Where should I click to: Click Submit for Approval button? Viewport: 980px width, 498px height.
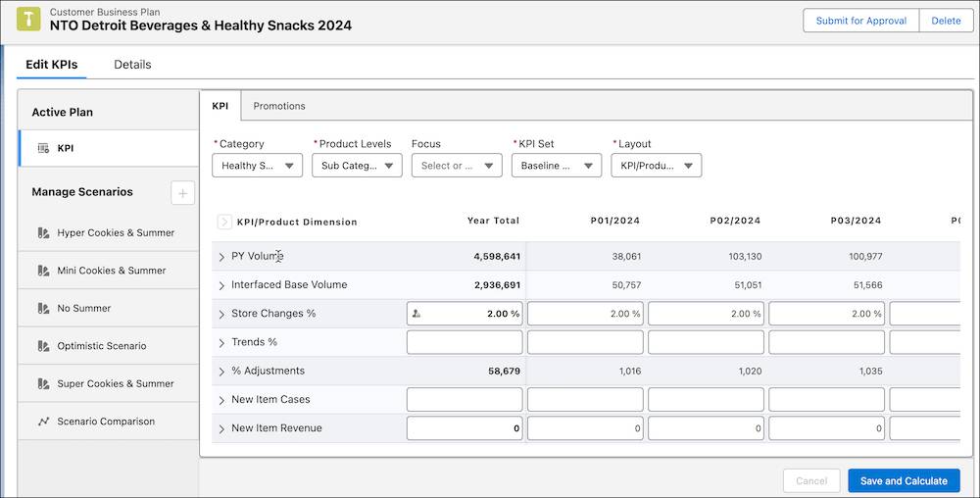point(860,21)
